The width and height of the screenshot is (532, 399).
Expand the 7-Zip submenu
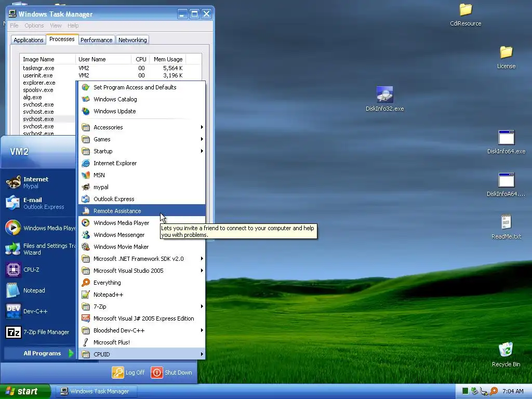(142, 307)
